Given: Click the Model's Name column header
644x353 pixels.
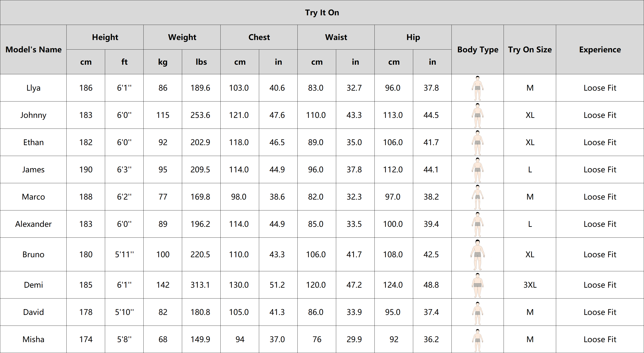Looking at the screenshot, I should tap(33, 50).
